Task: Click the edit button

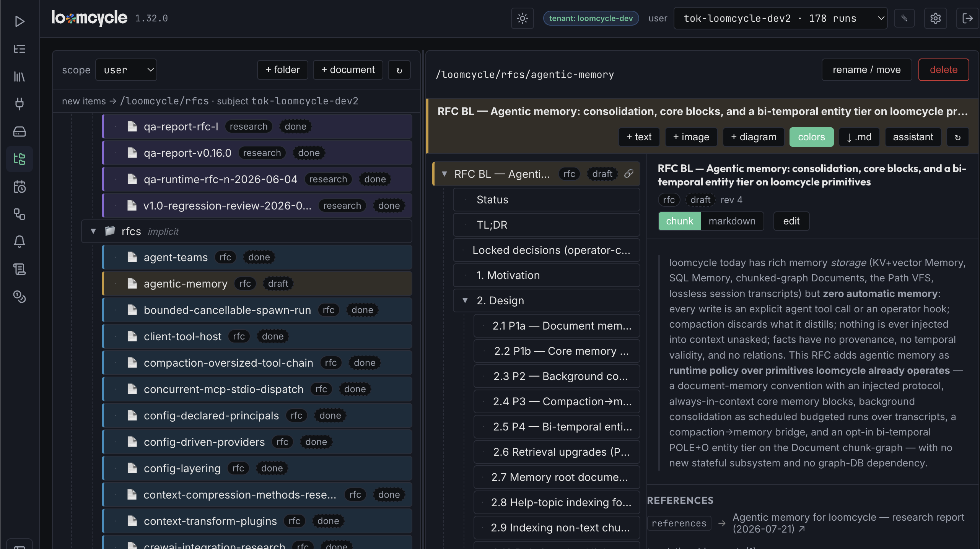Action: tap(791, 221)
